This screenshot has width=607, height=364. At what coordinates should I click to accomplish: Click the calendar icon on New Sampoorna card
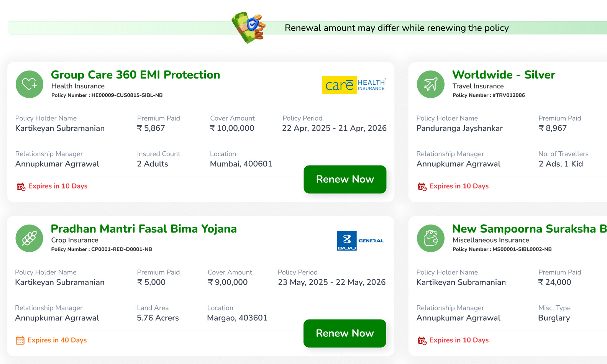click(422, 341)
